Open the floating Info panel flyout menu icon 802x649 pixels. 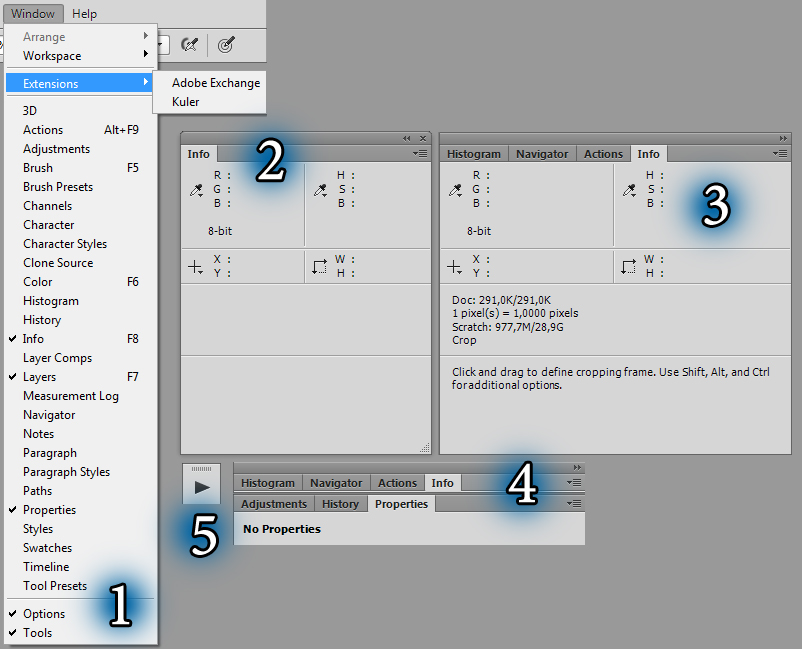[x=419, y=153]
